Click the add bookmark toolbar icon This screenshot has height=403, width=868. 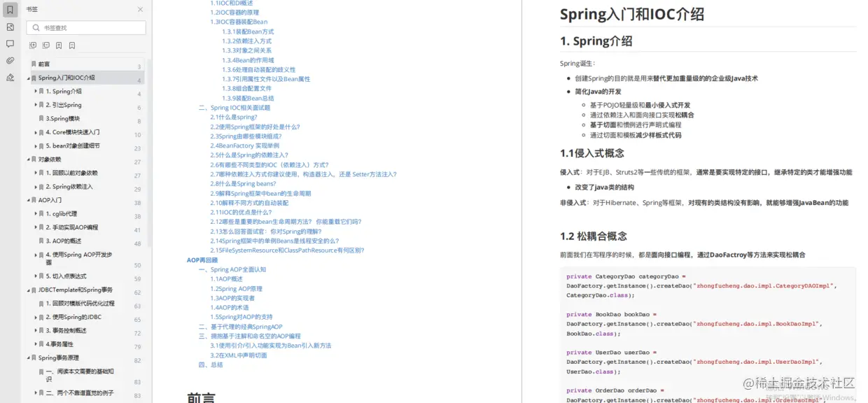[59, 45]
